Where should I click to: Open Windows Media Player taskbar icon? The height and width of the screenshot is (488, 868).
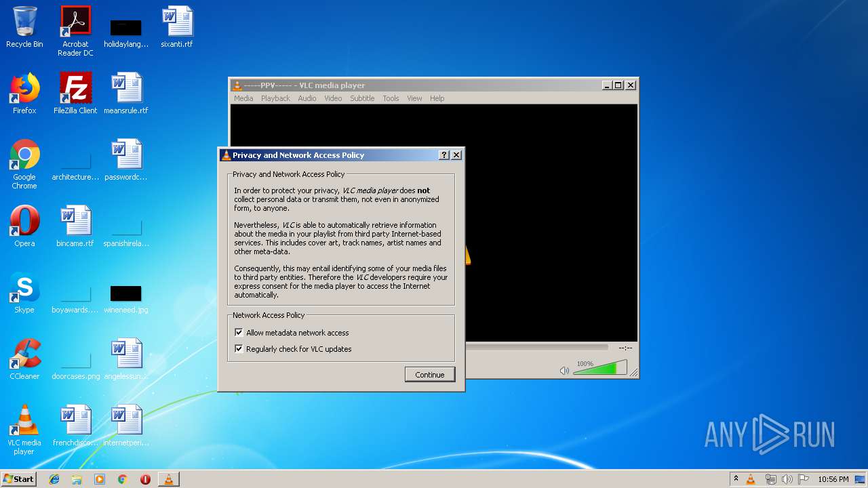tap(100, 479)
